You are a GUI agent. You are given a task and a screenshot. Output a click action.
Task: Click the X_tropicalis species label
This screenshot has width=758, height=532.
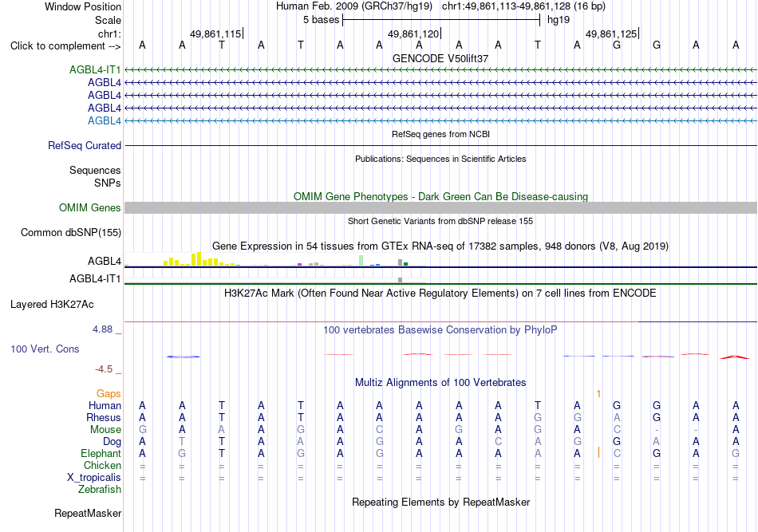click(x=94, y=478)
